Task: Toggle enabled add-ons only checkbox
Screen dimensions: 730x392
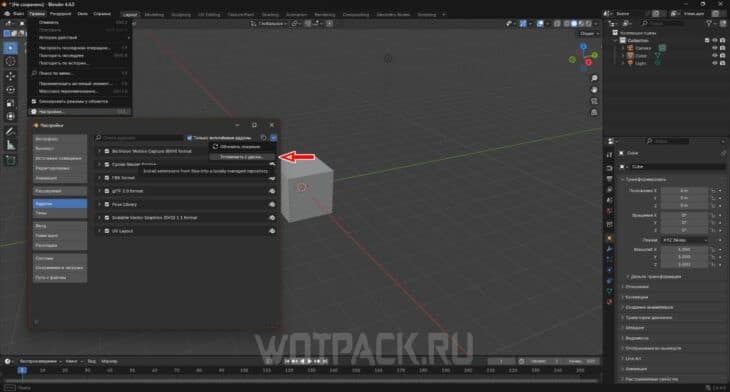Action: (189, 138)
